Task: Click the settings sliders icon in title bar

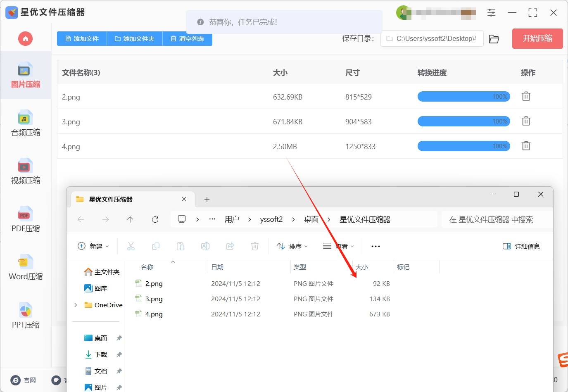Action: tap(491, 13)
